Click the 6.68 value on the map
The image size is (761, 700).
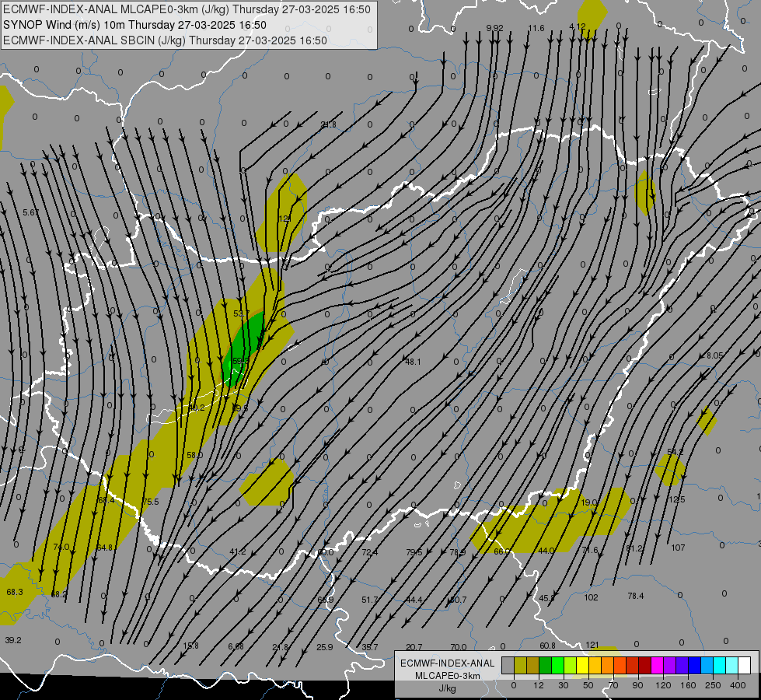[236, 646]
